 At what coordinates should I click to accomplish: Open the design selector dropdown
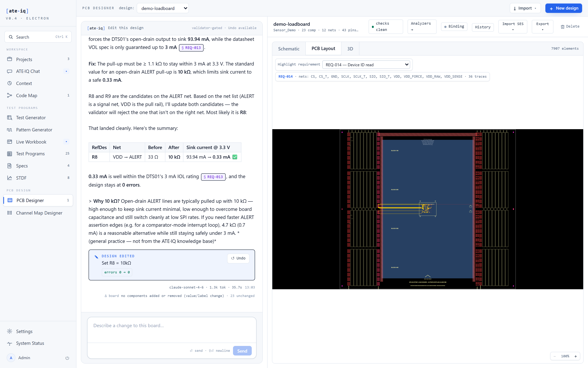(x=163, y=8)
